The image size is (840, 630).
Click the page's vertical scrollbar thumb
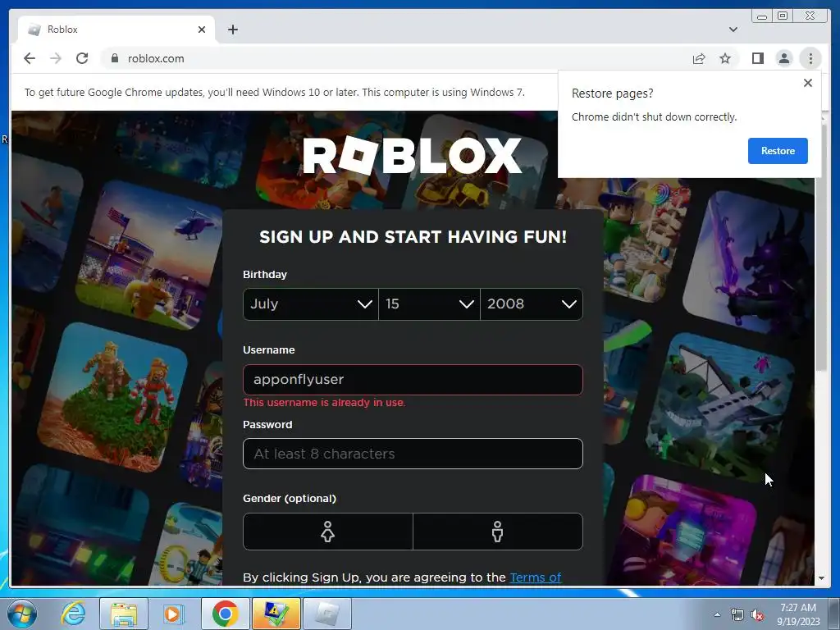tap(821, 246)
